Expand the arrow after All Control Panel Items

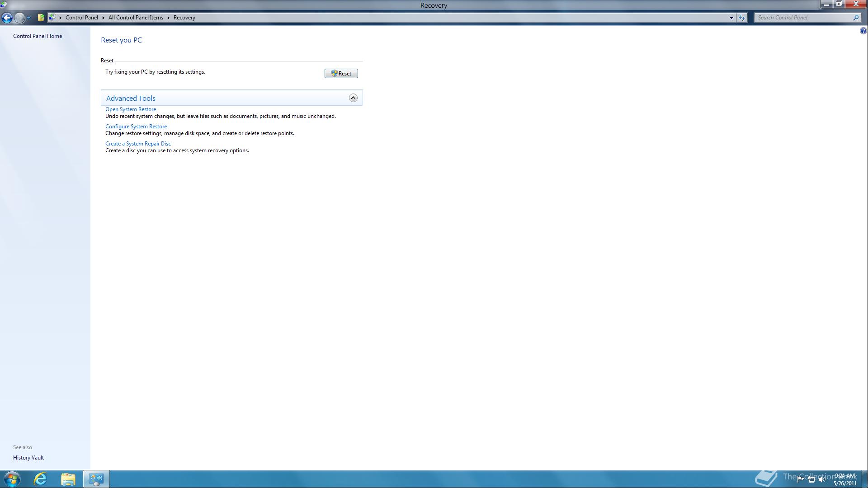(168, 18)
